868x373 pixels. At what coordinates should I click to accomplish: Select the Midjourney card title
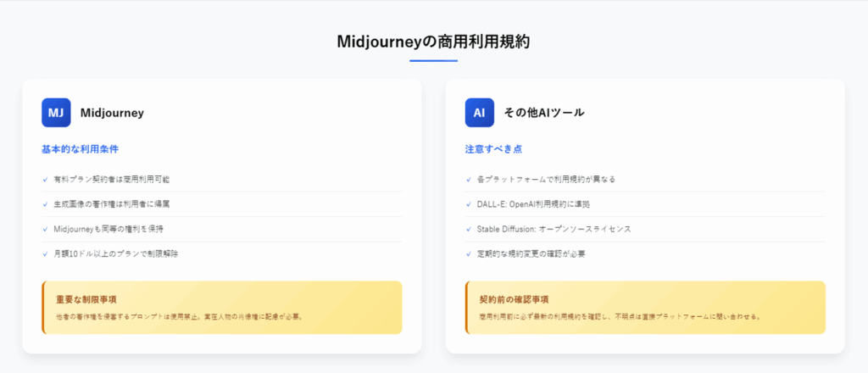point(112,113)
